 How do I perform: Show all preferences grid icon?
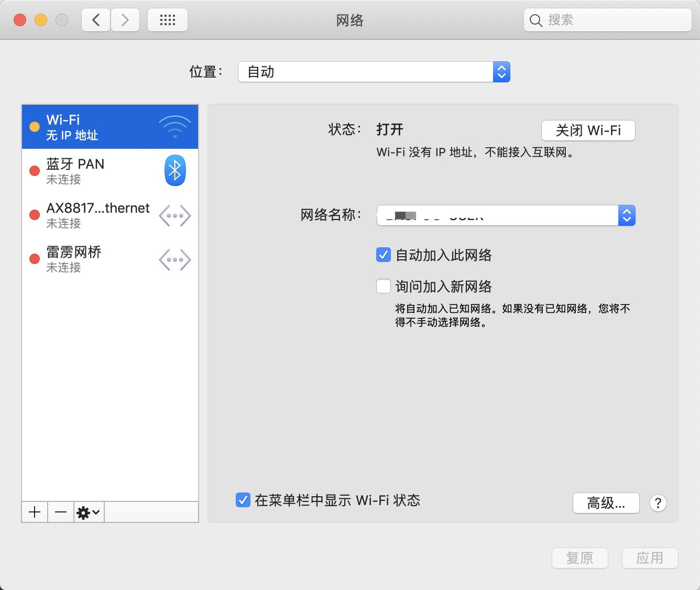[168, 20]
